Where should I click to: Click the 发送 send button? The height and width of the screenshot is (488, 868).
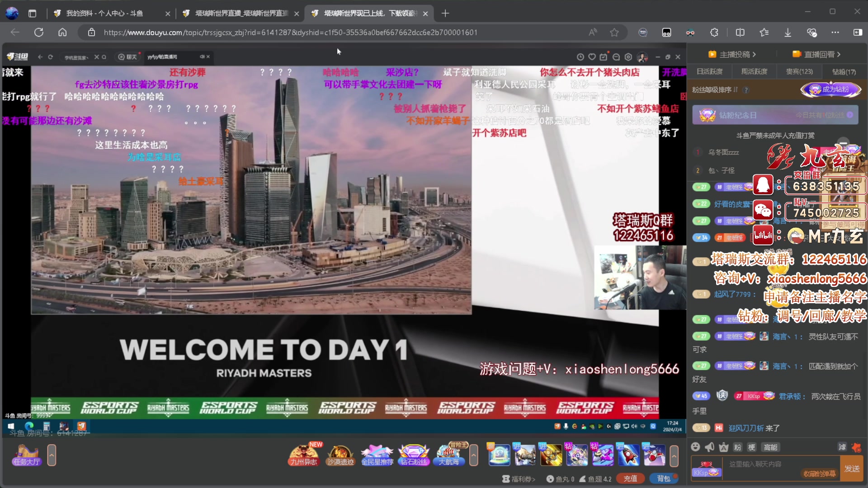pos(852,468)
